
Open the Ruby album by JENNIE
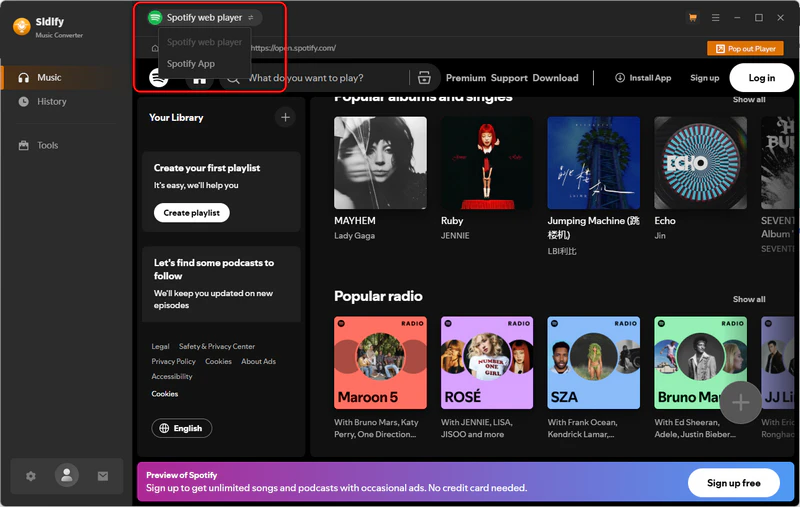487,163
